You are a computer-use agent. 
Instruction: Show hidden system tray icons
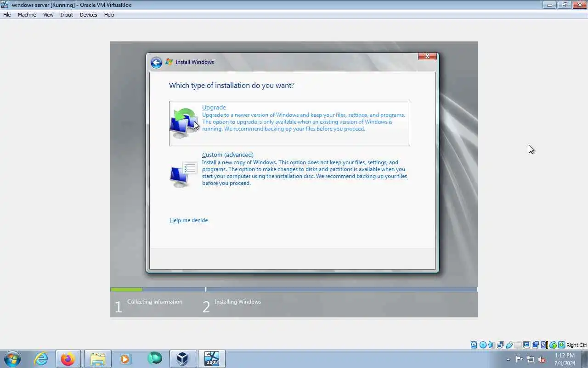[x=508, y=360]
